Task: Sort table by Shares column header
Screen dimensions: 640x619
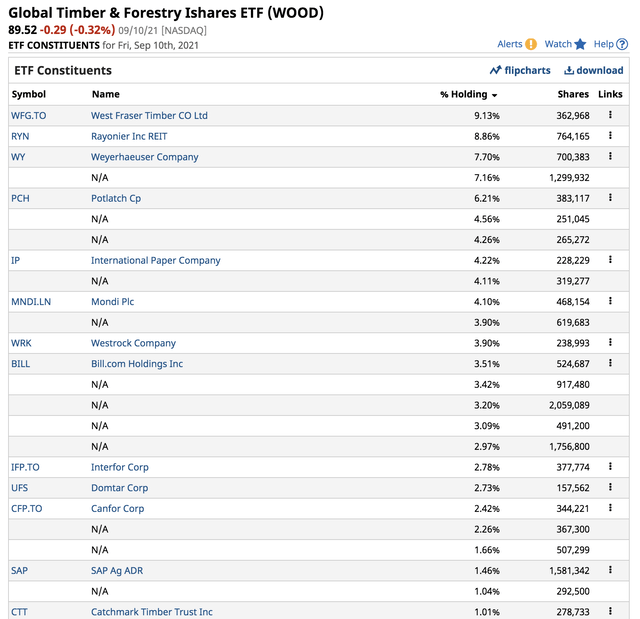Action: [x=573, y=94]
